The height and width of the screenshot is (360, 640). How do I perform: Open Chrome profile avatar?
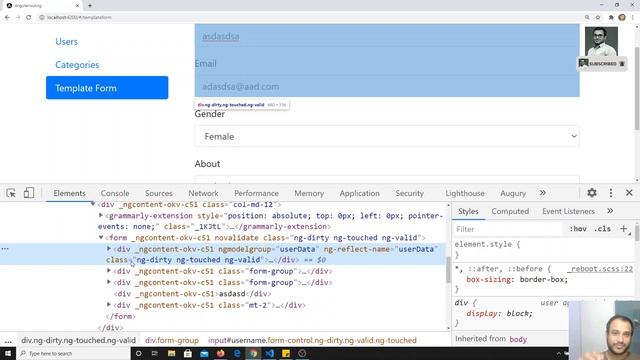click(622, 17)
